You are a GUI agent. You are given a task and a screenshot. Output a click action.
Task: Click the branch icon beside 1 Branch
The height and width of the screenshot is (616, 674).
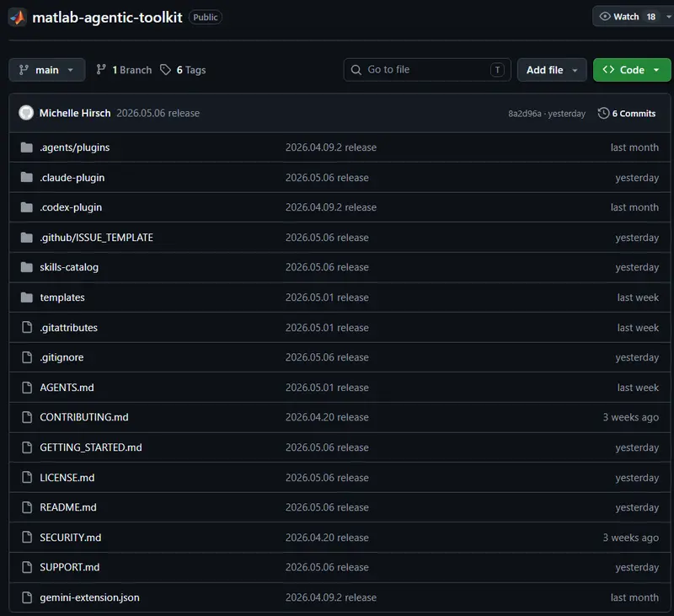[101, 70]
